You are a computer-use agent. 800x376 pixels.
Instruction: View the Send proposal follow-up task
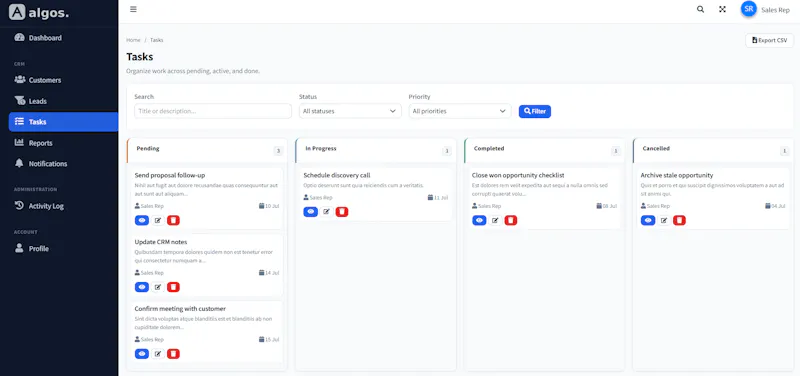coord(142,220)
